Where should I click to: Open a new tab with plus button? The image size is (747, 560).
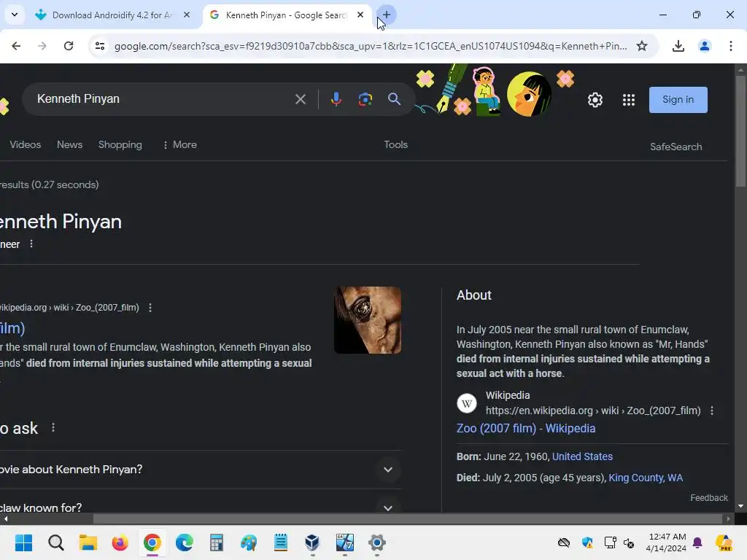(x=387, y=15)
